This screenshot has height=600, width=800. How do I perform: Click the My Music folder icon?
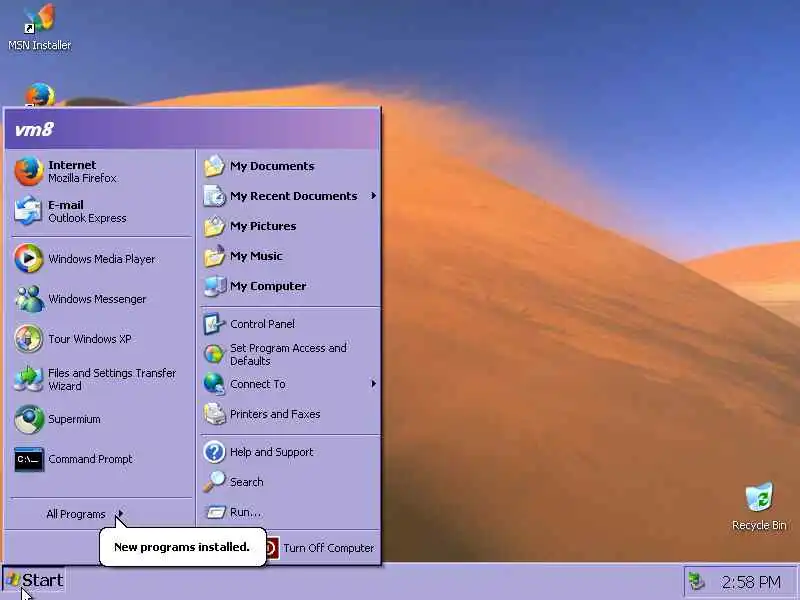tap(214, 256)
